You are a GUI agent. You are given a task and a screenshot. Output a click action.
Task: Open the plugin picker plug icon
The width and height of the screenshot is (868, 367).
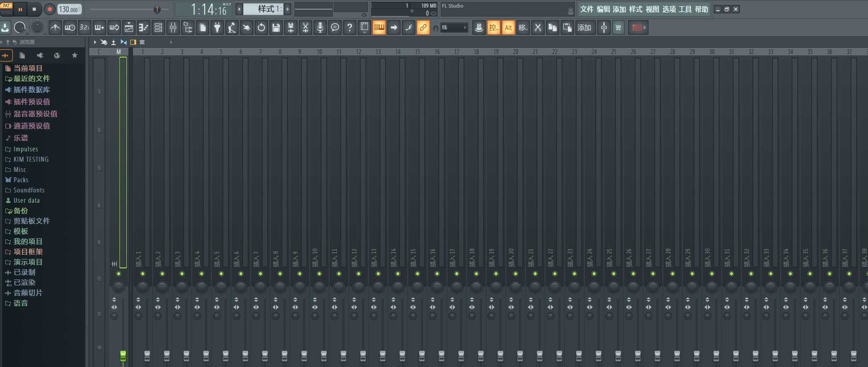[x=217, y=28]
